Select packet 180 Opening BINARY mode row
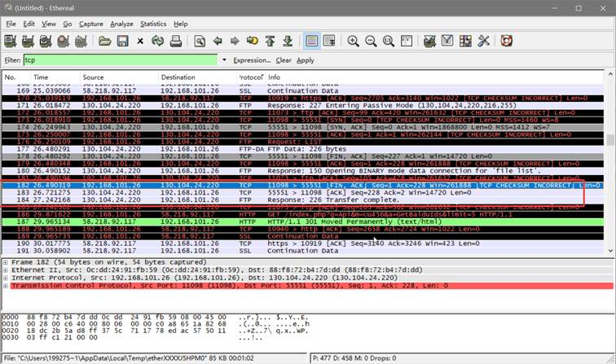This screenshot has height=364, width=616. coord(303,171)
